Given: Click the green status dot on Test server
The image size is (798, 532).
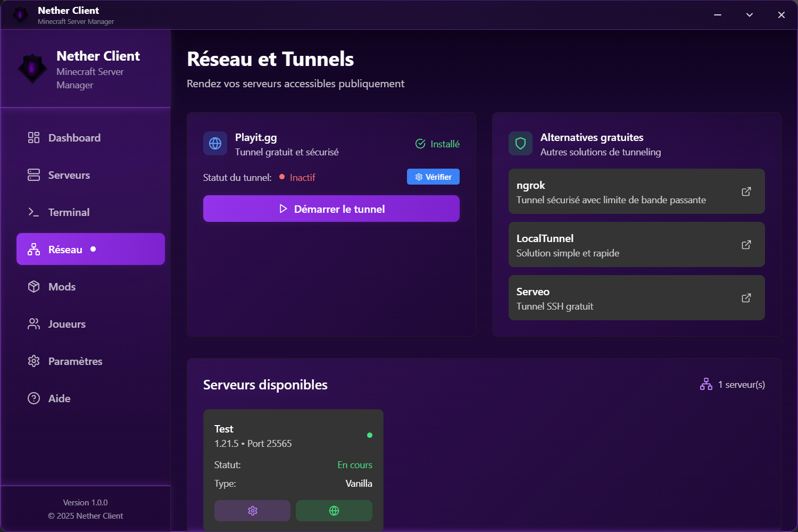Looking at the screenshot, I should pyautogui.click(x=369, y=435).
